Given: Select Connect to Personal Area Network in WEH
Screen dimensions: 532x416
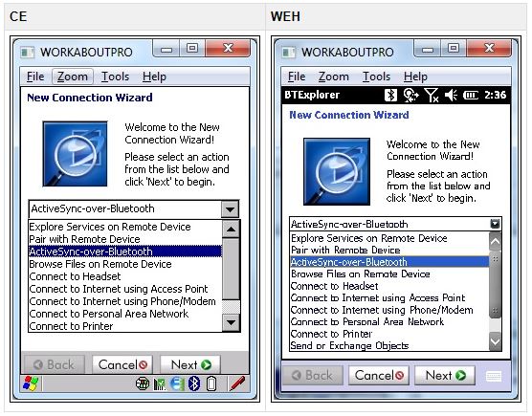Looking at the screenshot, I should tap(389, 321).
